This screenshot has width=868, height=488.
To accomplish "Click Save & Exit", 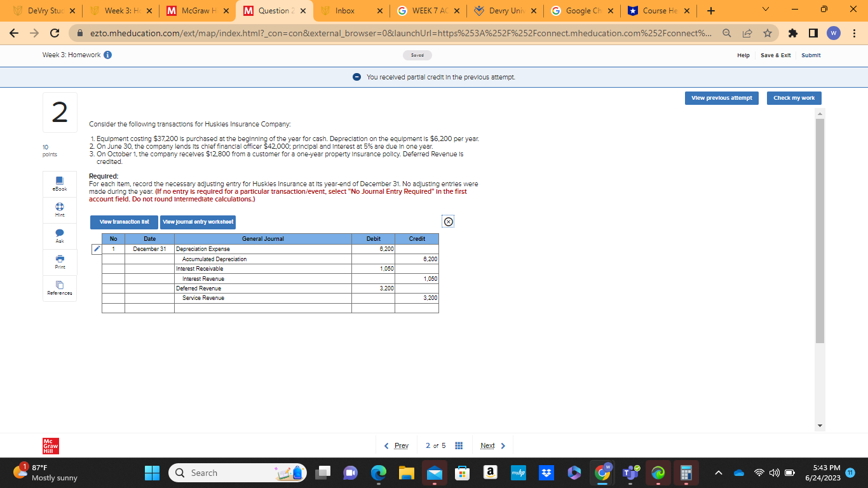I will coord(775,55).
